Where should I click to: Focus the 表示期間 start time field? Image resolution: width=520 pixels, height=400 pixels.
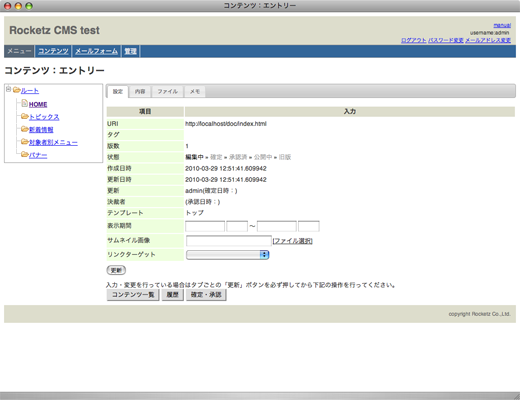(237, 226)
